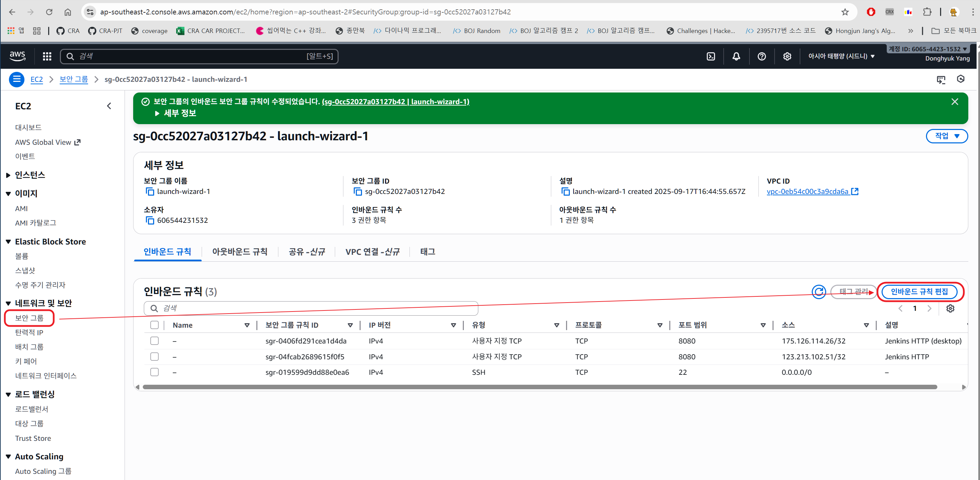The height and width of the screenshot is (480, 980).
Task: Toggle the hamburger navigation menu
Action: (x=17, y=79)
